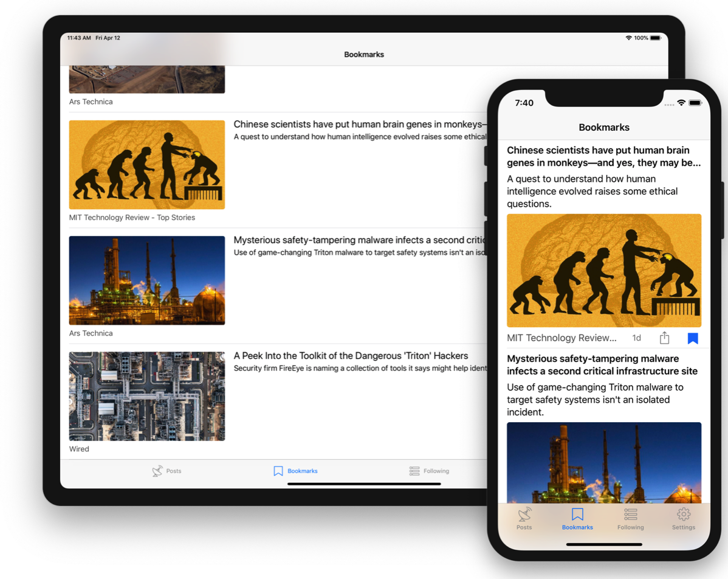Open 'A Peek Into the Toolkit' headline
Screen dimensions: 728x579
[351, 355]
